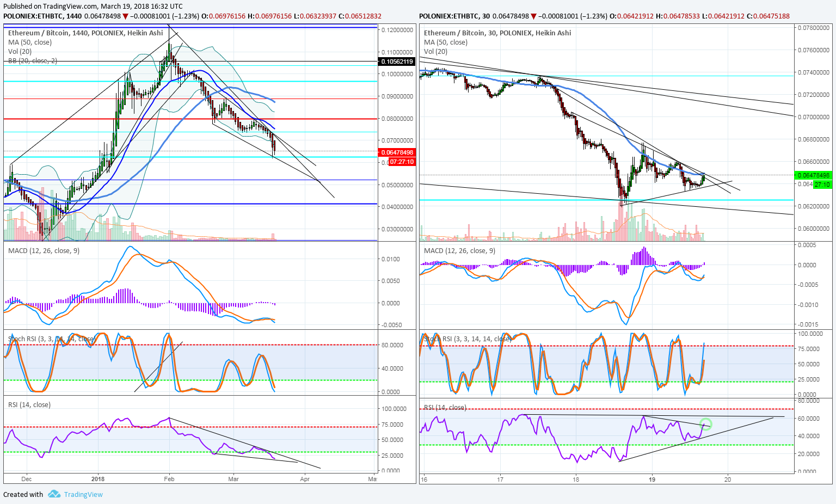Click the red 0.06478498 price label
This screenshot has height=504, width=836.
point(397,152)
